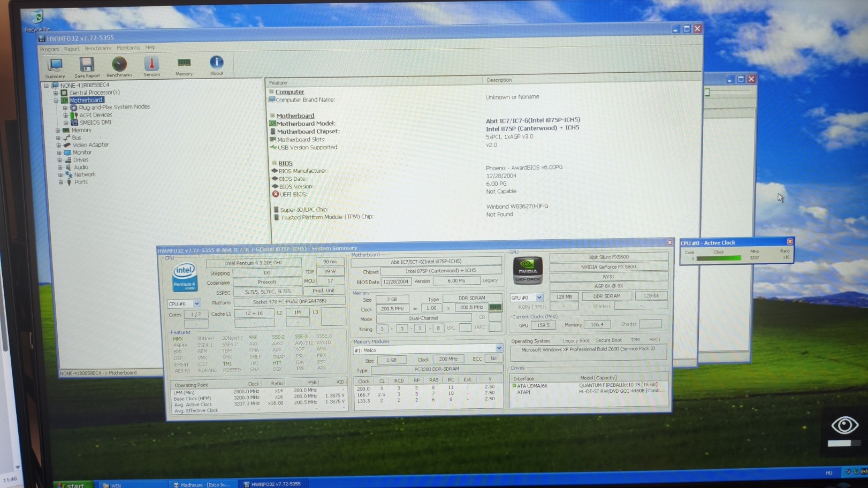
Task: Switch to HWiNFO32 v7.72-5355 taskbar button
Action: pyautogui.click(x=272, y=484)
